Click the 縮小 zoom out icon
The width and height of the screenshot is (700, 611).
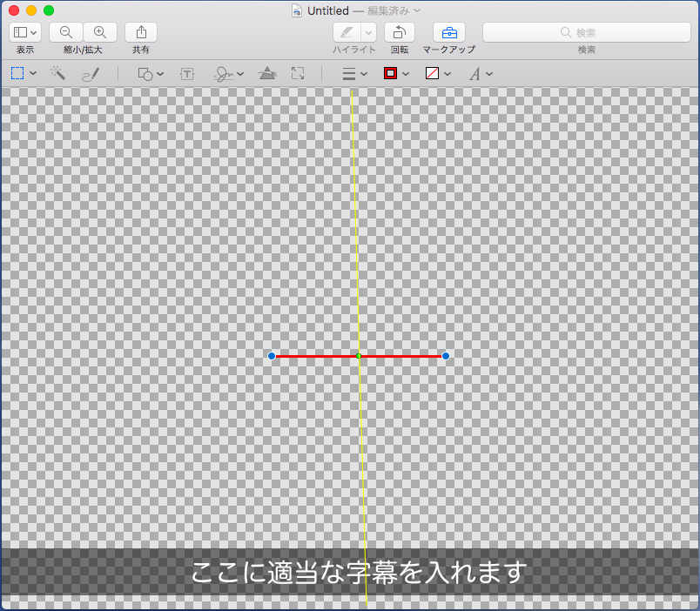click(x=65, y=32)
